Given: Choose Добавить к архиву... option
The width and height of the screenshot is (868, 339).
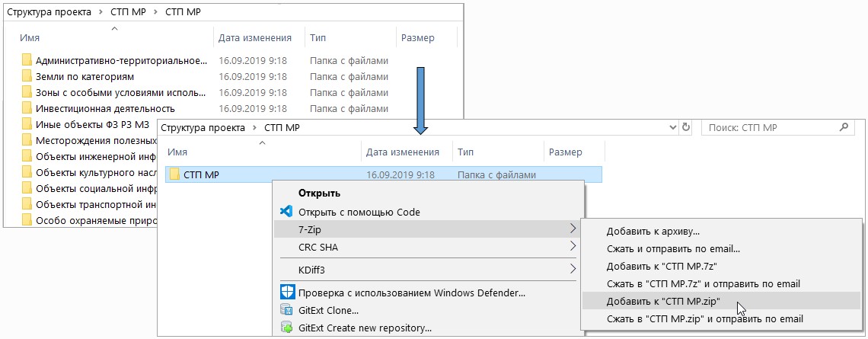Looking at the screenshot, I should coord(653,232).
